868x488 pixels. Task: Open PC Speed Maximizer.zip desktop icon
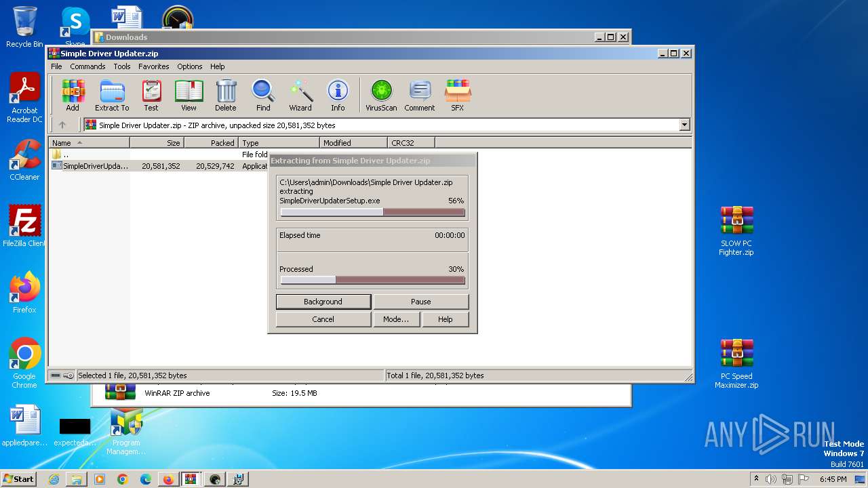coord(736,364)
